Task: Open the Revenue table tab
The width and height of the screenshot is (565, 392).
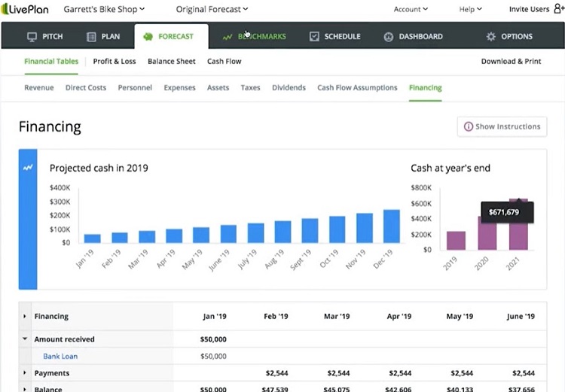Action: 39,88
